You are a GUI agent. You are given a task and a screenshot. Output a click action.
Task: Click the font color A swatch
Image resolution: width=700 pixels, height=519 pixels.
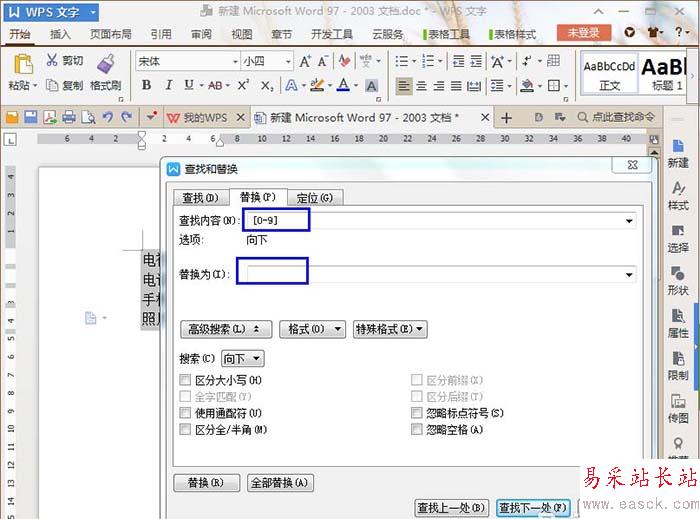tap(342, 85)
